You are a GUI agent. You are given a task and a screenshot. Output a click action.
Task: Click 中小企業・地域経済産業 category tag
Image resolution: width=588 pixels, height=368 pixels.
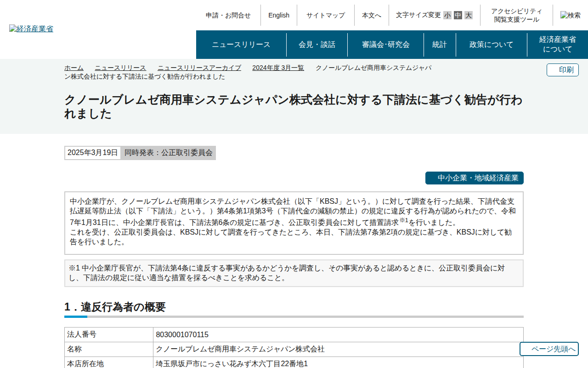[x=475, y=178]
